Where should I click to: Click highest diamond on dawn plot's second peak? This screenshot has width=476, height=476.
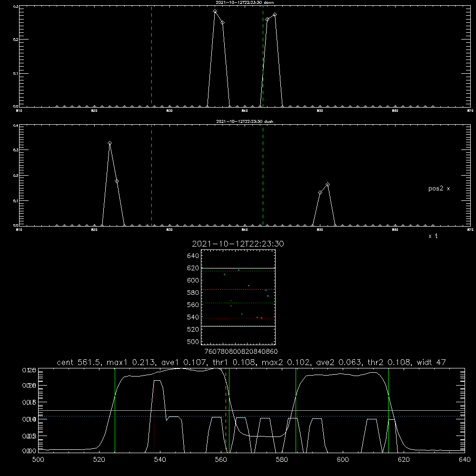click(275, 15)
